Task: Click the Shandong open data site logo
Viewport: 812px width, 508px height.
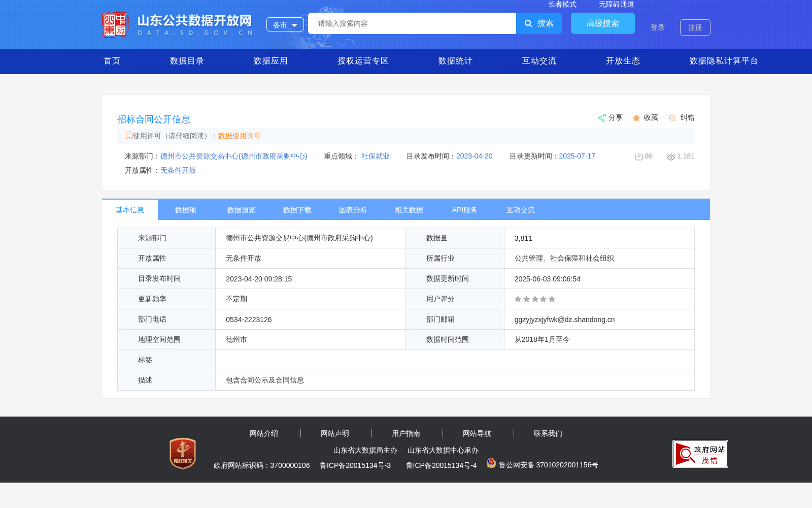Action: 177,24
